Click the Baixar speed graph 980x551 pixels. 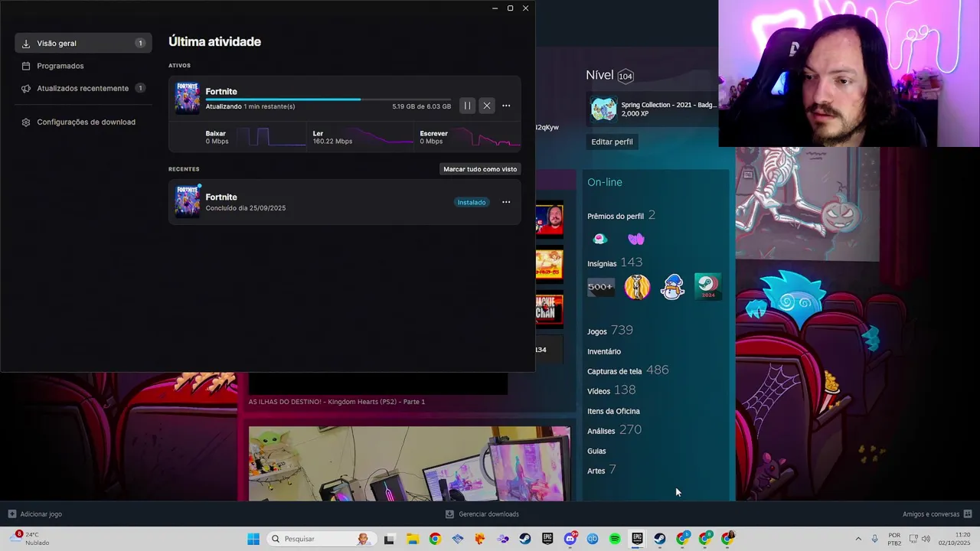point(271,137)
